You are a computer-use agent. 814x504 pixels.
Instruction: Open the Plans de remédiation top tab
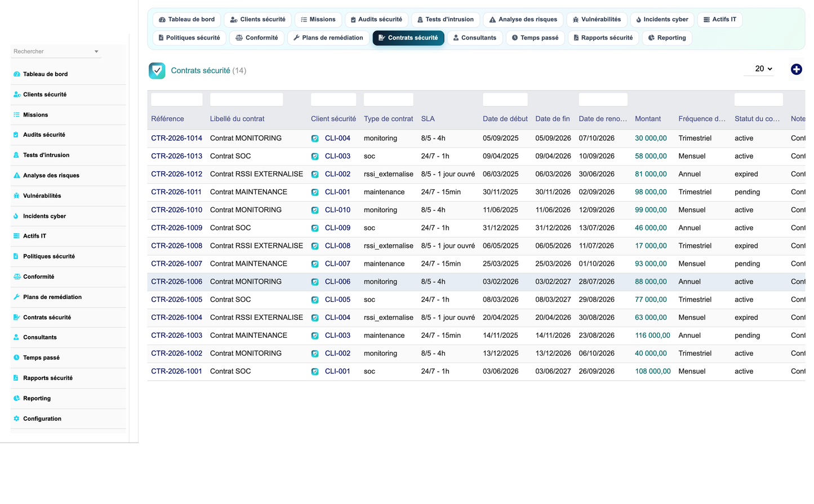pos(328,38)
